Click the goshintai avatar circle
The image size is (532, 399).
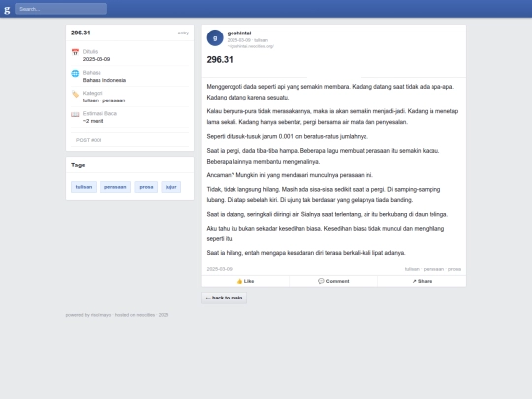[215, 38]
